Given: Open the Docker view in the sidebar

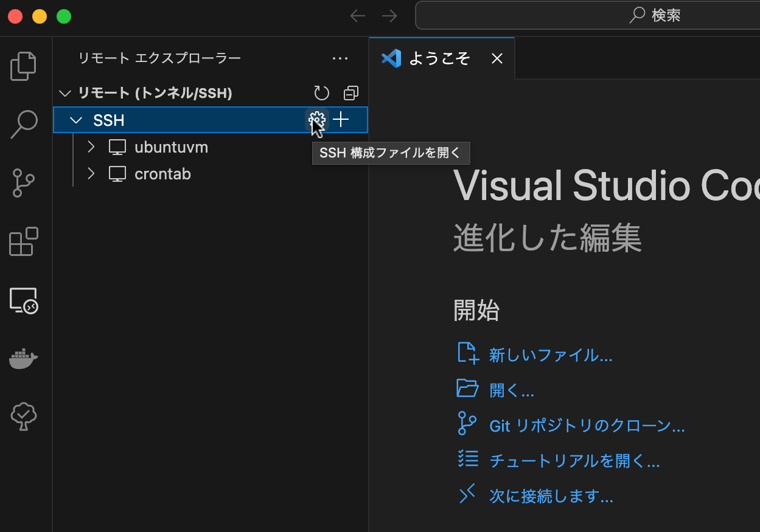Looking at the screenshot, I should 23,359.
